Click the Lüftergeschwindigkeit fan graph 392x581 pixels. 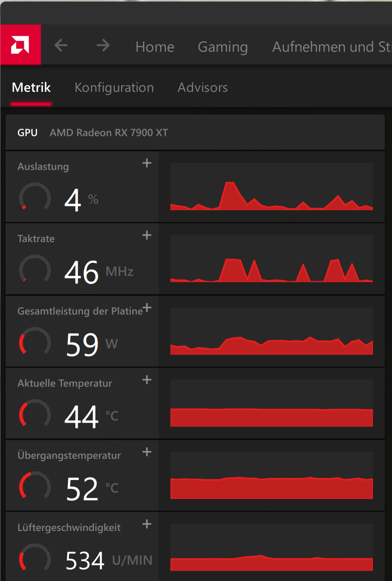click(272, 547)
